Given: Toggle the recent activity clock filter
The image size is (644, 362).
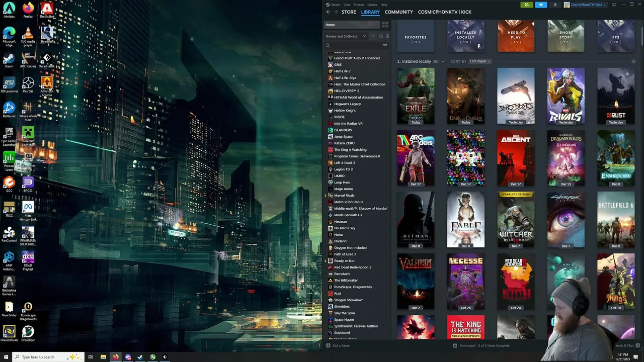Looking at the screenshot, I should pos(381,36).
